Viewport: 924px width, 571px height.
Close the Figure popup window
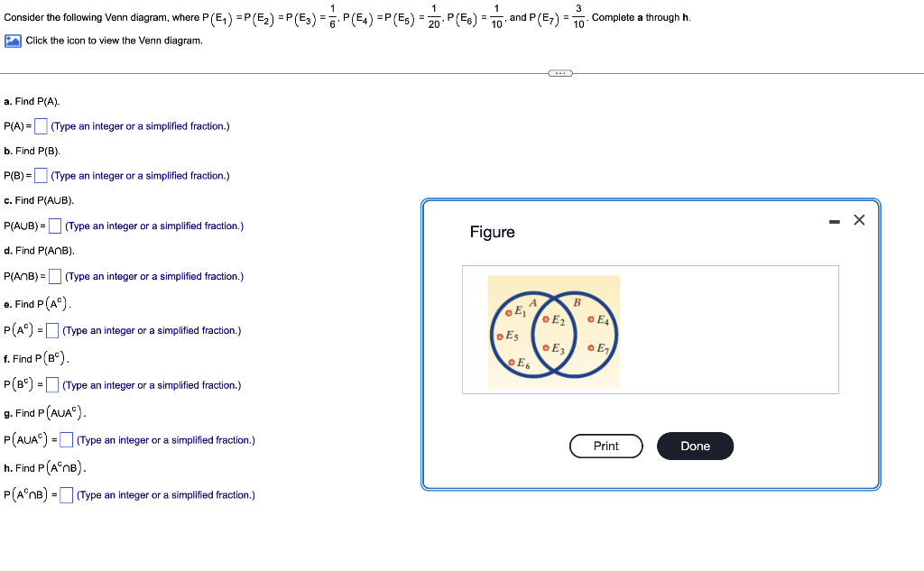[858, 219]
